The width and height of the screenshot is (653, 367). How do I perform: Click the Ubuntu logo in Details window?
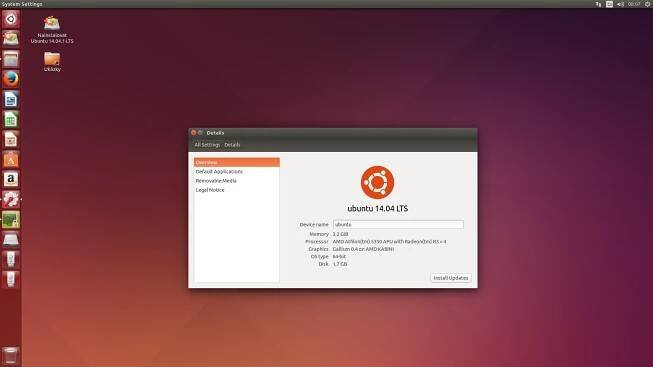point(377,182)
